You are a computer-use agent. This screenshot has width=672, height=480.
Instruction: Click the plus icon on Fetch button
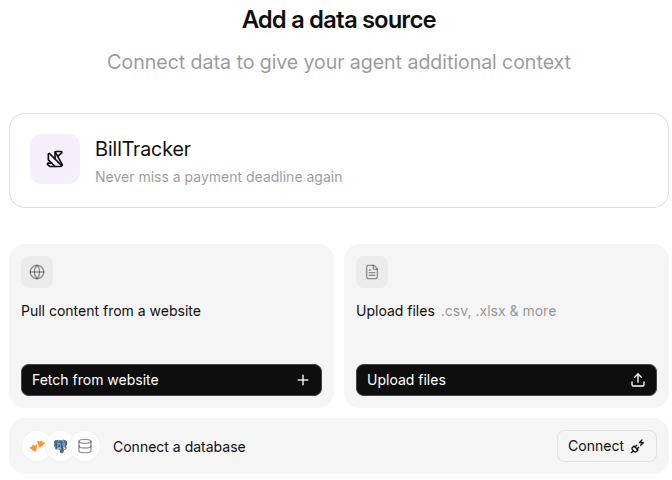tap(303, 380)
